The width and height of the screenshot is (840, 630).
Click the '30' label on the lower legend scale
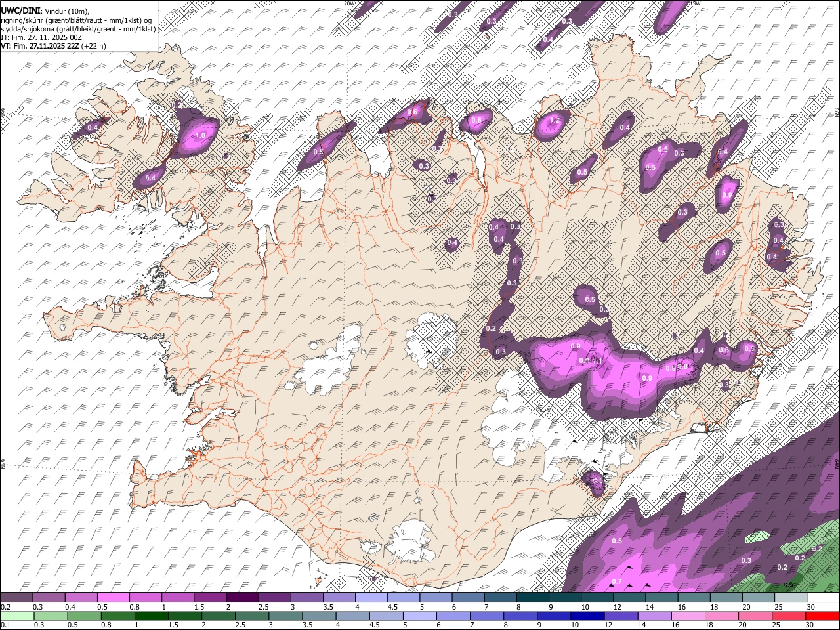coord(811,625)
